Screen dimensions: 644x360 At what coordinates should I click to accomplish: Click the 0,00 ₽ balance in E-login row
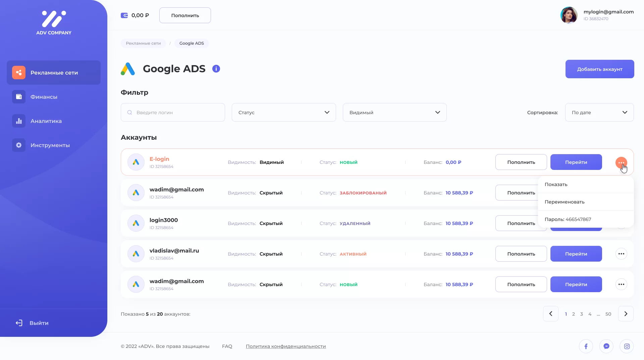(x=453, y=162)
